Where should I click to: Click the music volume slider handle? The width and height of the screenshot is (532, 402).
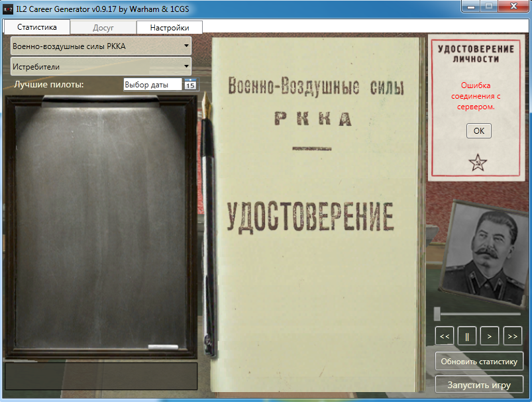click(x=437, y=314)
